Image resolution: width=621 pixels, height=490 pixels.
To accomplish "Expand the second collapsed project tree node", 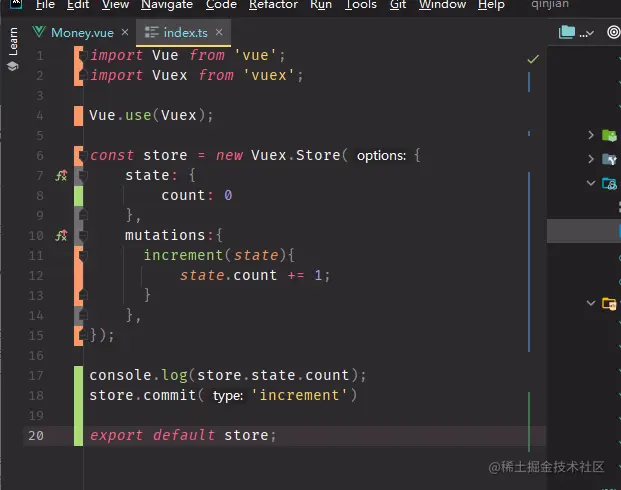I will (x=591, y=159).
